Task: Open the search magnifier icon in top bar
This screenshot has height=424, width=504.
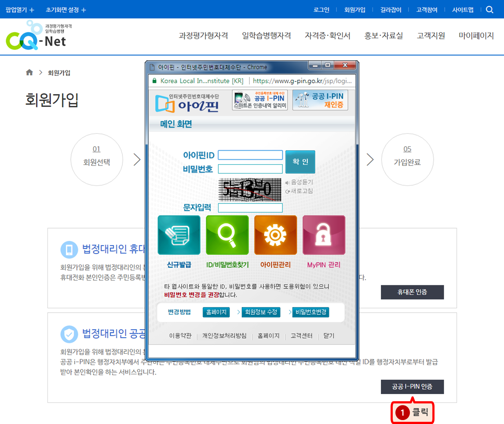Action: point(489,10)
